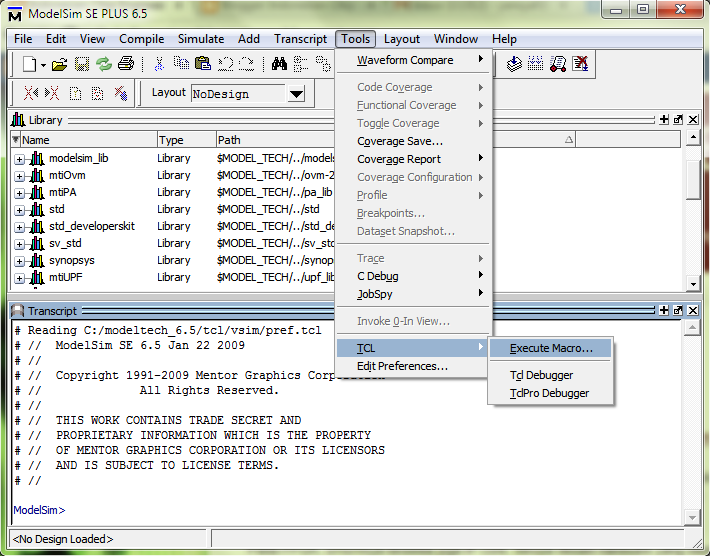This screenshot has width=710, height=556.
Task: Click the Cut scissors icon
Action: tap(158, 64)
